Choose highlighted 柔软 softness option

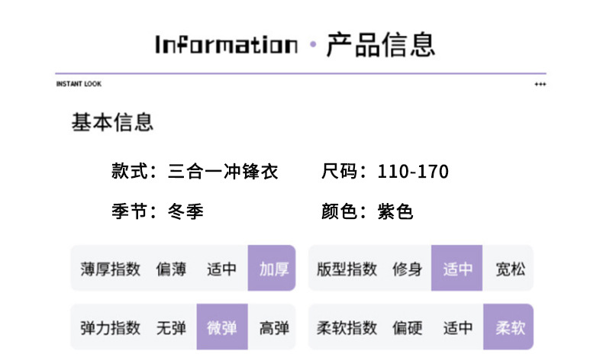coord(509,327)
